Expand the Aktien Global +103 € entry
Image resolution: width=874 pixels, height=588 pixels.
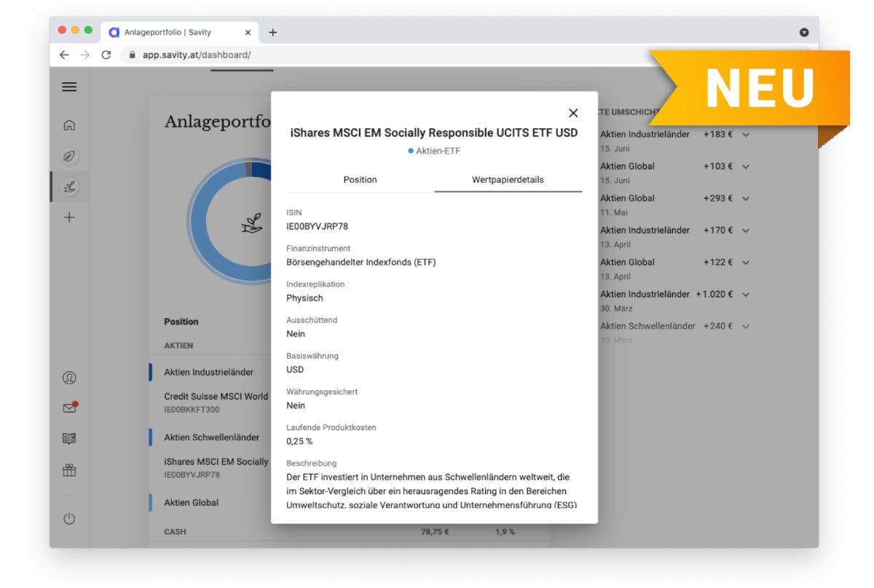coord(744,166)
